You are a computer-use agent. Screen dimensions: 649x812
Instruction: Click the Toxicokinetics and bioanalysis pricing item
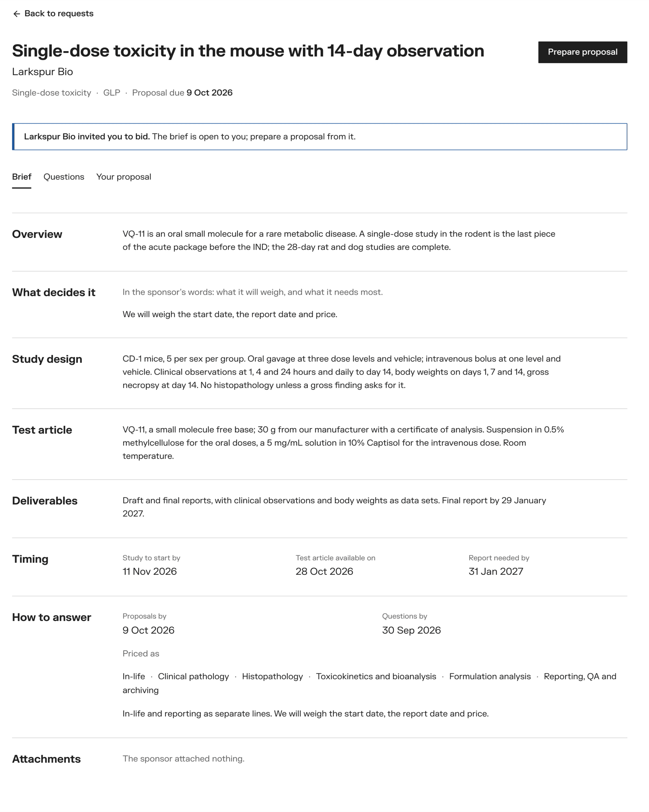pos(376,676)
